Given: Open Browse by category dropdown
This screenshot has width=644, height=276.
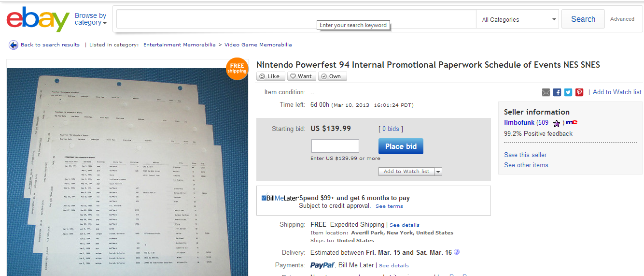Looking at the screenshot, I should point(90,19).
